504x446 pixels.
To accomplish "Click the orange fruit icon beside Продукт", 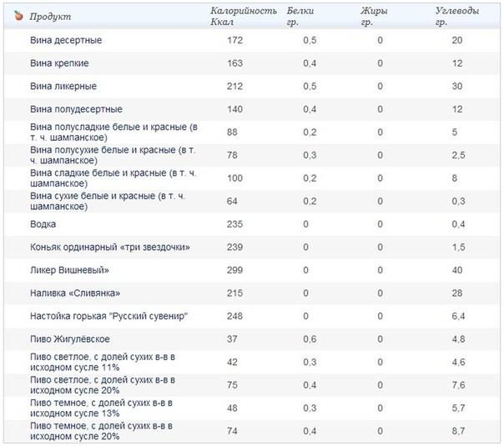I will point(17,16).
